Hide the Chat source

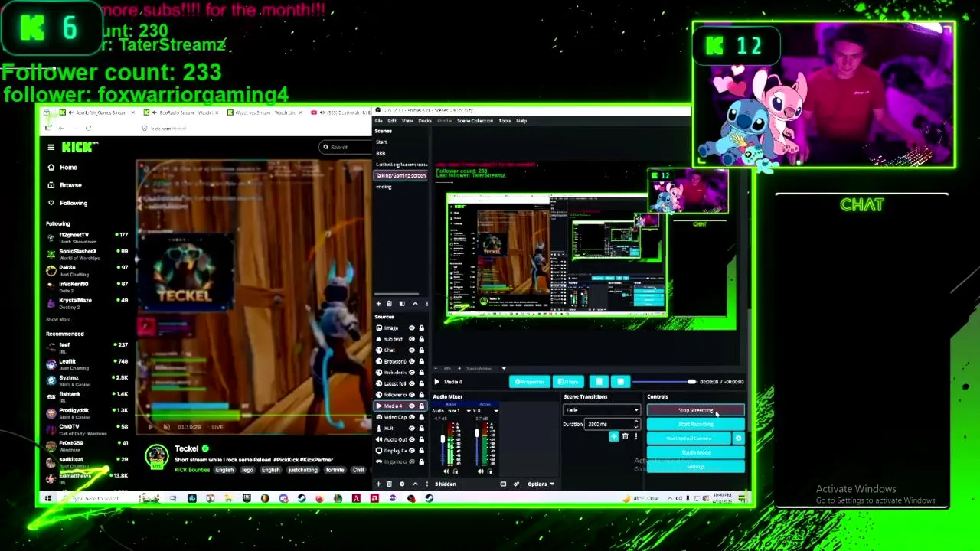coord(411,350)
